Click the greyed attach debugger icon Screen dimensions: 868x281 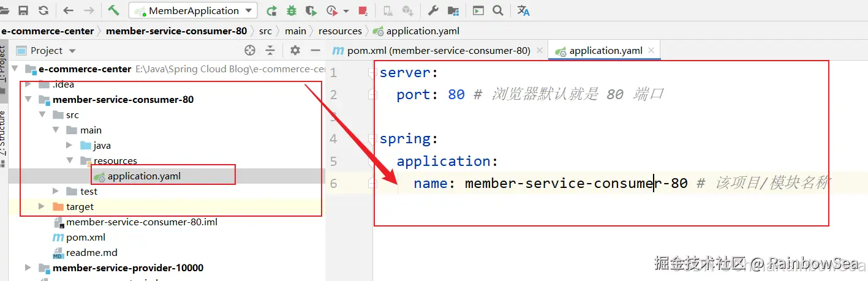tap(387, 10)
